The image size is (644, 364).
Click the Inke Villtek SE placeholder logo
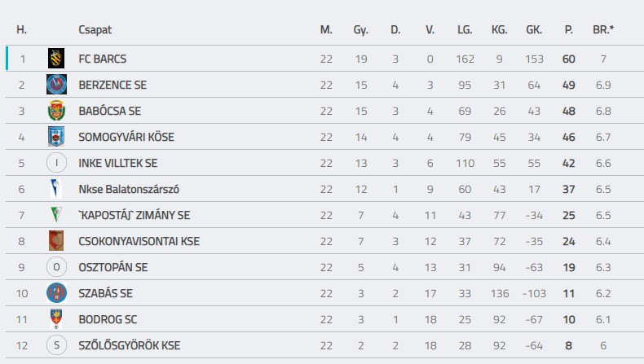[x=56, y=163]
